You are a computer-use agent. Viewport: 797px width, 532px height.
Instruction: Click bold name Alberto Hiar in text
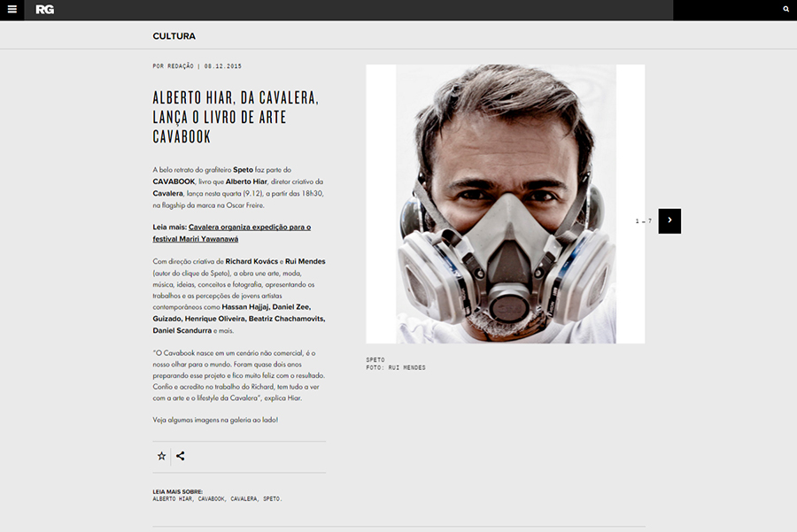coord(246,181)
